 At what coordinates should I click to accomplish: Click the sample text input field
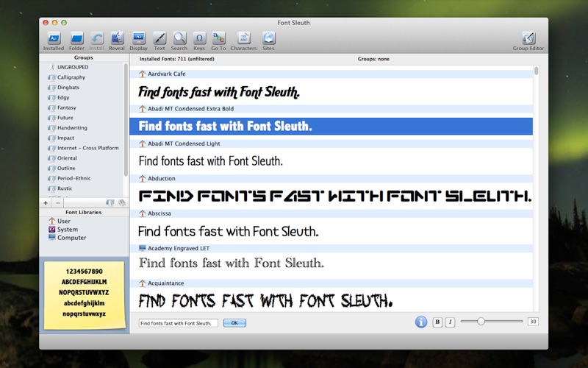coord(179,323)
